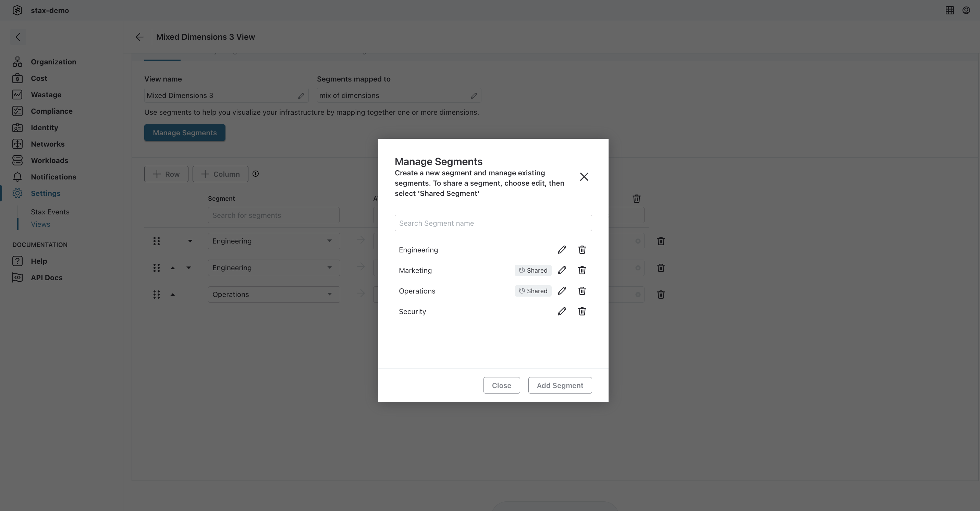
Task: Click the first row drag handle
Action: 156,241
